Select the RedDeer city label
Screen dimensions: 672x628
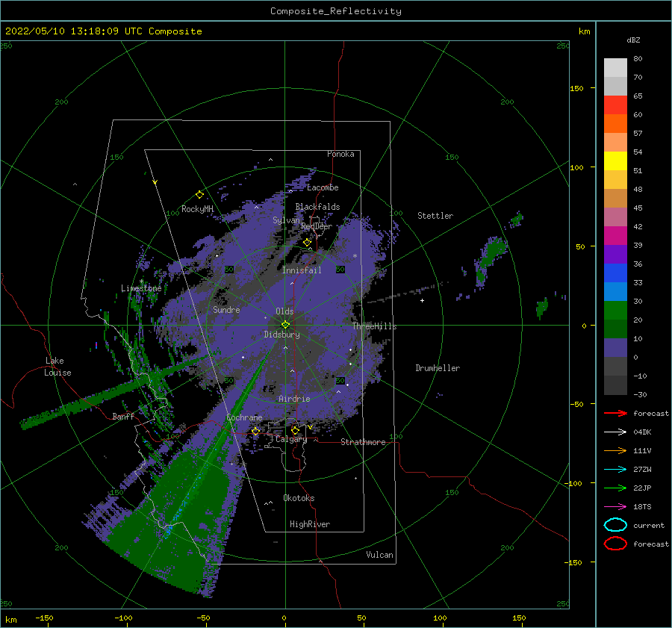[x=317, y=226]
